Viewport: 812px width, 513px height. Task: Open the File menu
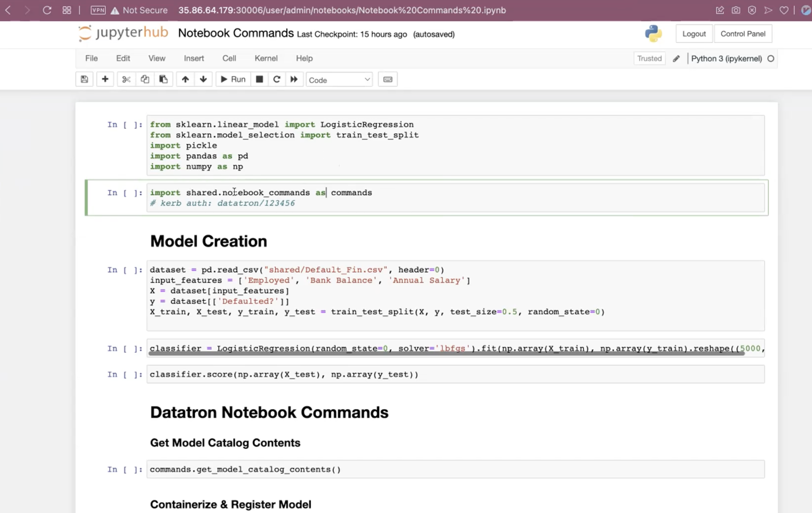[x=91, y=58]
